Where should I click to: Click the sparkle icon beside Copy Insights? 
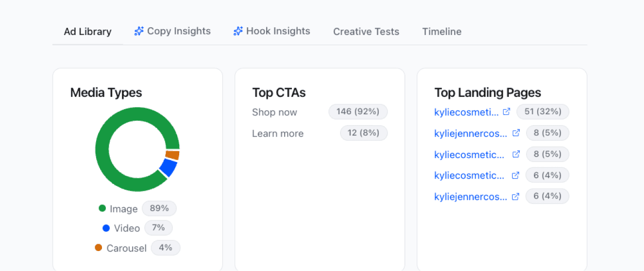click(139, 32)
